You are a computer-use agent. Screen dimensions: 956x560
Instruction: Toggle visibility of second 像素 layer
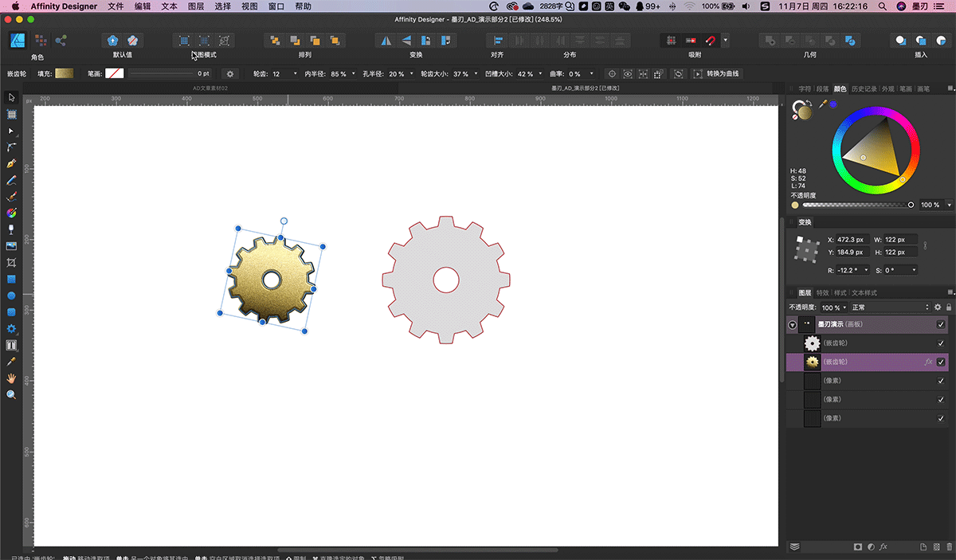click(x=941, y=399)
